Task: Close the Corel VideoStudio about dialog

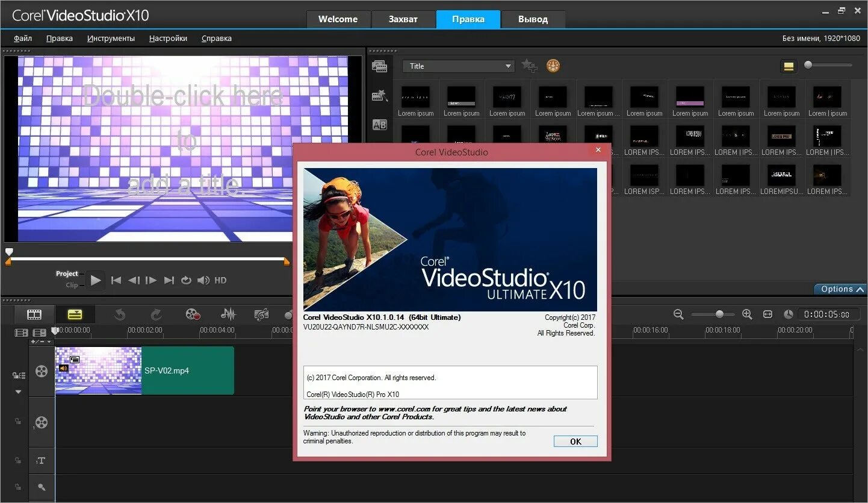Action: click(598, 149)
